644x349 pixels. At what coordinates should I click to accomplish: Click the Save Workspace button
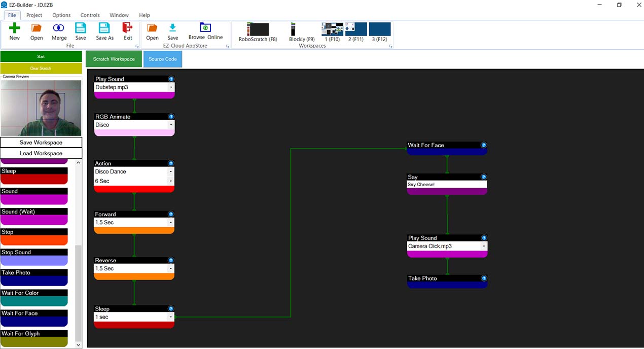coord(41,143)
